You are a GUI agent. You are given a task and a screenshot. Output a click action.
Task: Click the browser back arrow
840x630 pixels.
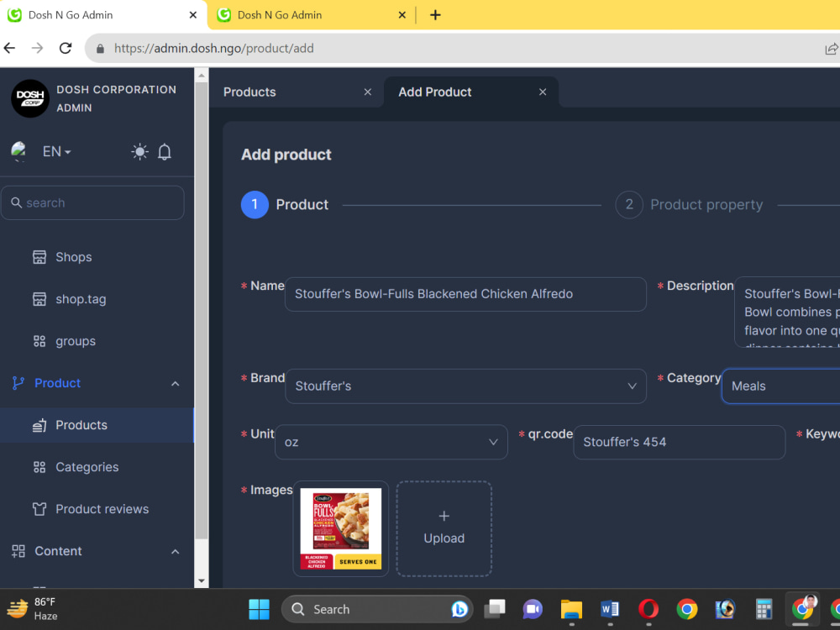[9, 48]
